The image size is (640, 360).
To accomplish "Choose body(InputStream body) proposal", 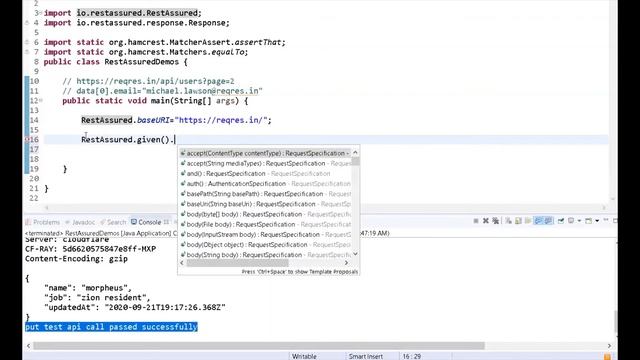I will point(265,234).
